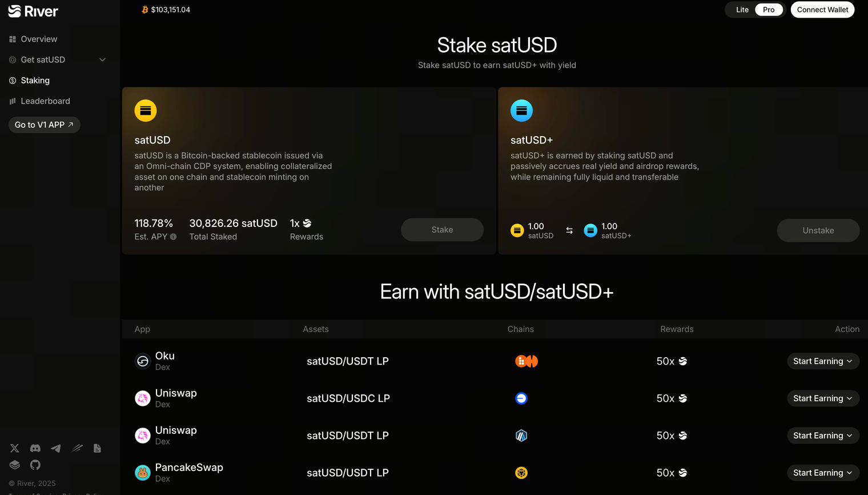Select the Discord icon in the footer
Image resolution: width=868 pixels, height=495 pixels.
35,448
